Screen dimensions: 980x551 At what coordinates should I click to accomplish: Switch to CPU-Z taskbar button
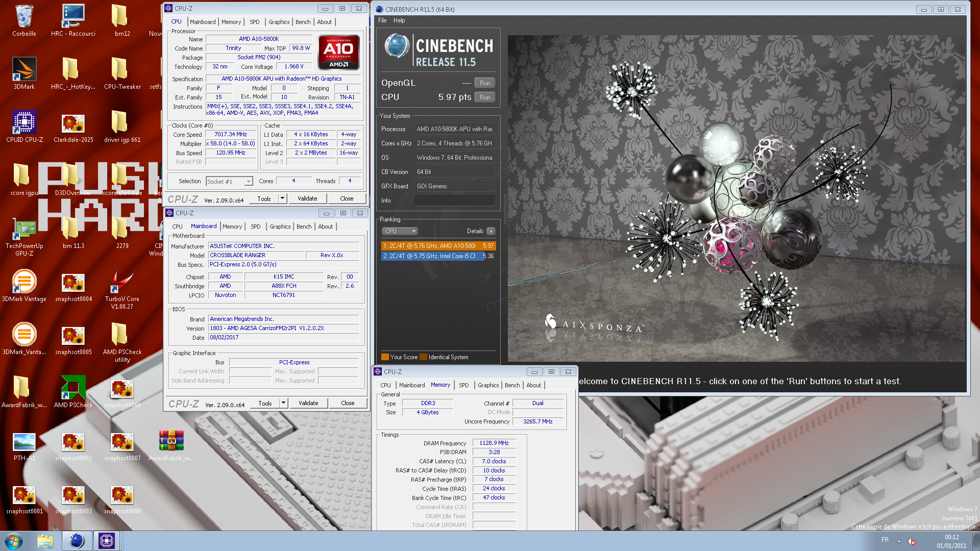pos(107,541)
